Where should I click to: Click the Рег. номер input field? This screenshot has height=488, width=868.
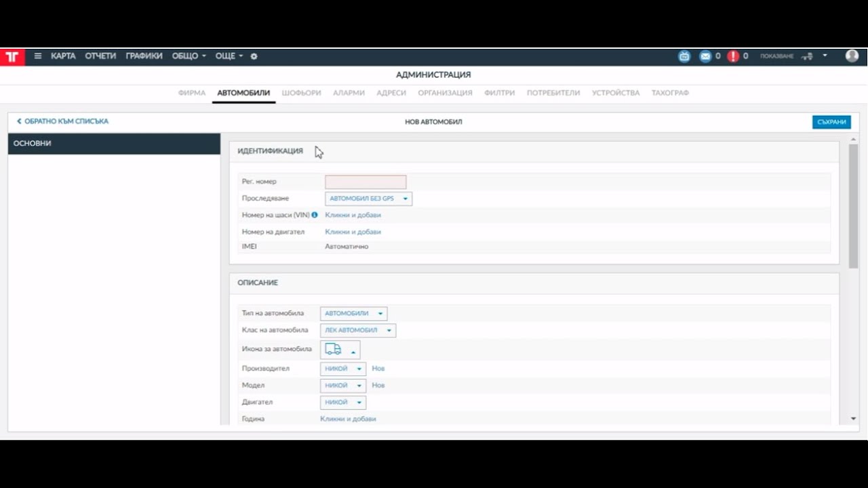pos(366,182)
